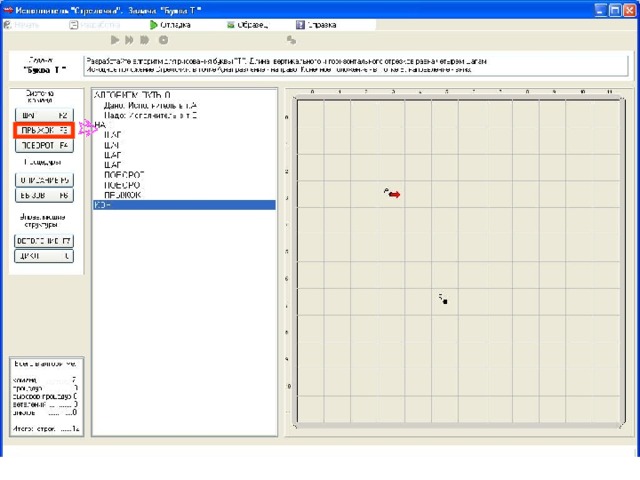This screenshot has height=480, width=640.
Task: Minimize the Исполнитель window
Action: 600,10
